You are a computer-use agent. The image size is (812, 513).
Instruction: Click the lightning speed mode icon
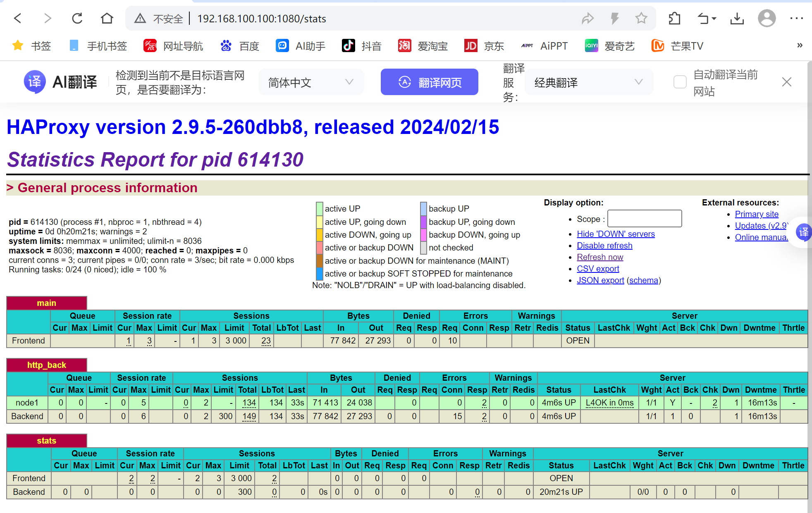(615, 19)
